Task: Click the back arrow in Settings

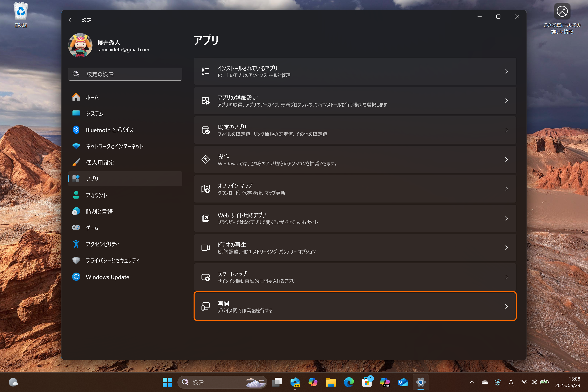Action: point(71,20)
